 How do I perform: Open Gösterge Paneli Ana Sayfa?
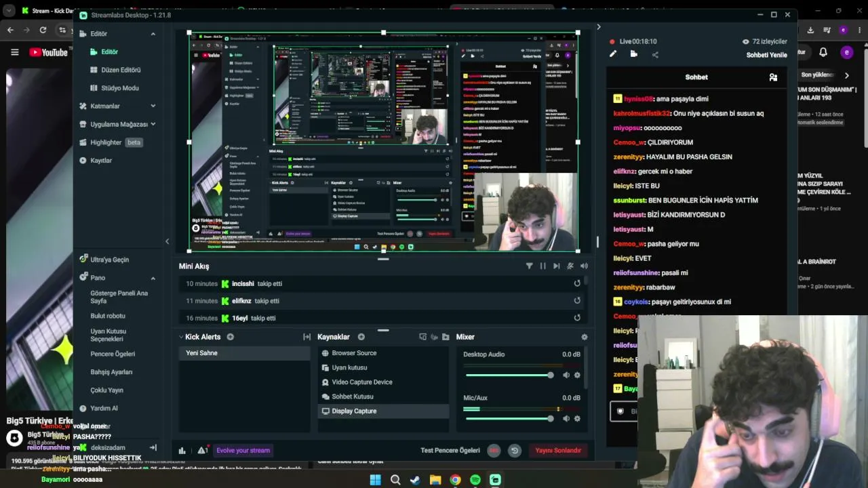tap(119, 297)
